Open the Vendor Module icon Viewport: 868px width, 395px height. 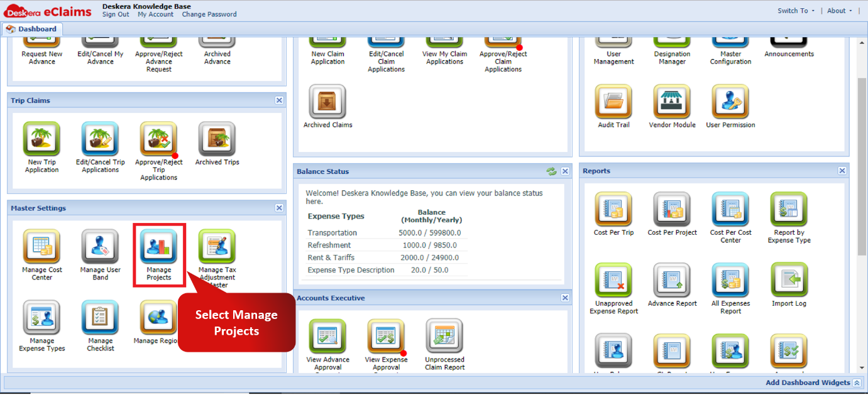click(x=672, y=102)
